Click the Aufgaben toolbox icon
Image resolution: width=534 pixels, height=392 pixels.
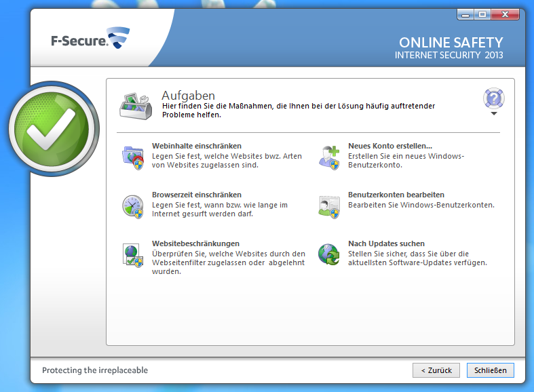click(x=136, y=106)
